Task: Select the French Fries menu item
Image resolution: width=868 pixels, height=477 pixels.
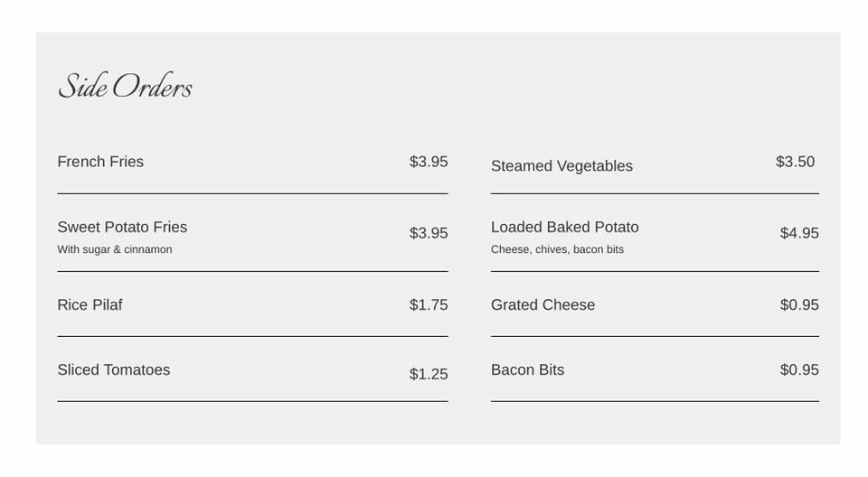Action: coord(100,162)
